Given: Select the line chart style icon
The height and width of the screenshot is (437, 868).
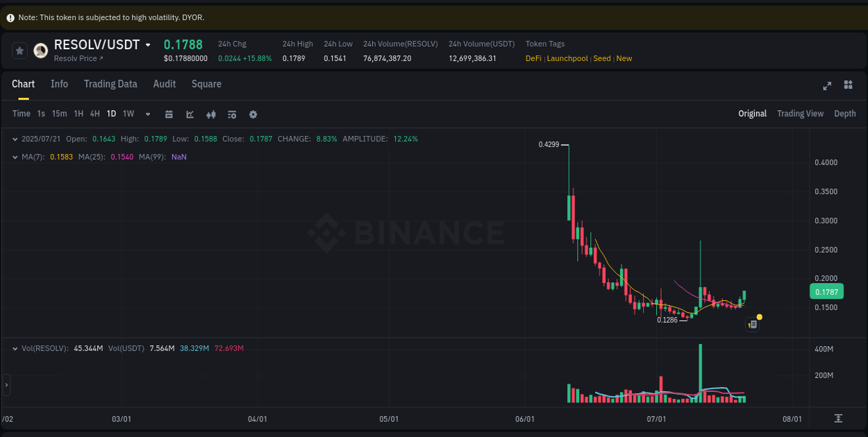Looking at the screenshot, I should coord(190,114).
